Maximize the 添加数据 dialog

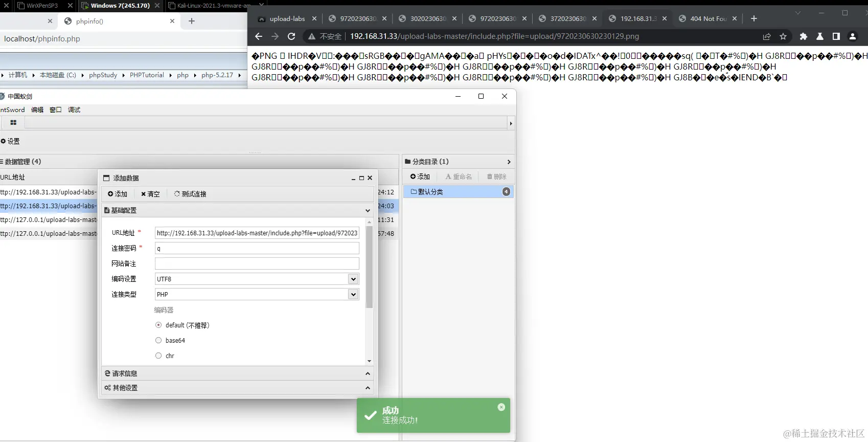[x=361, y=178]
